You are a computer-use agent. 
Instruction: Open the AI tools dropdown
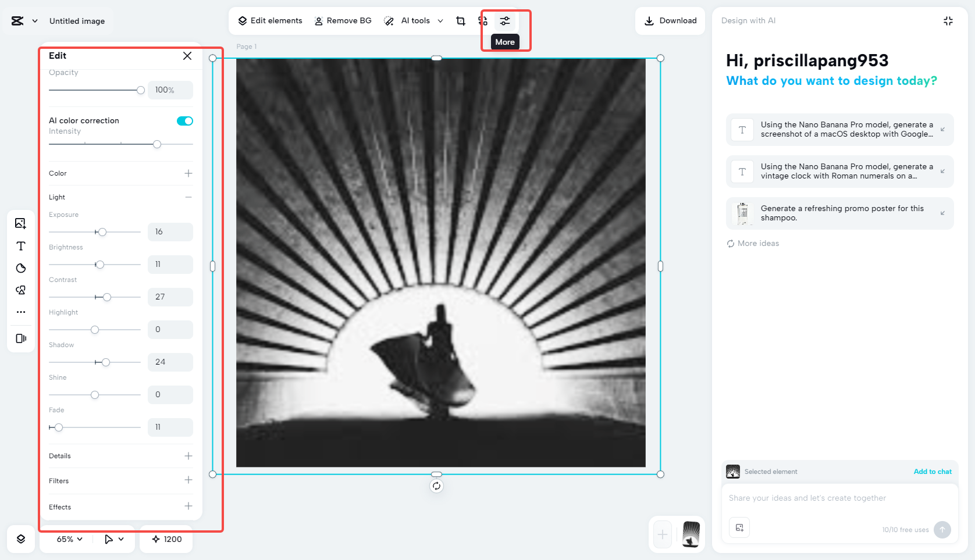[414, 20]
